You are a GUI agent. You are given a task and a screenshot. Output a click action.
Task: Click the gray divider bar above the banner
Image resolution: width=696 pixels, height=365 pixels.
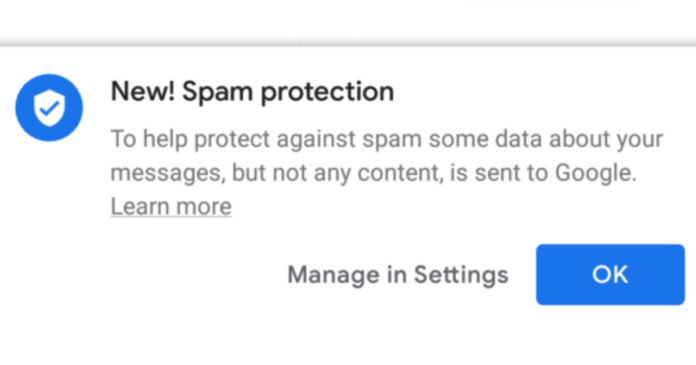348,43
